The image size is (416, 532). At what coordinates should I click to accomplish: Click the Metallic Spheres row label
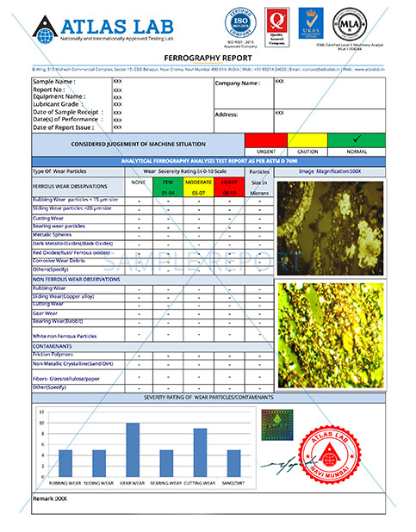[52, 235]
